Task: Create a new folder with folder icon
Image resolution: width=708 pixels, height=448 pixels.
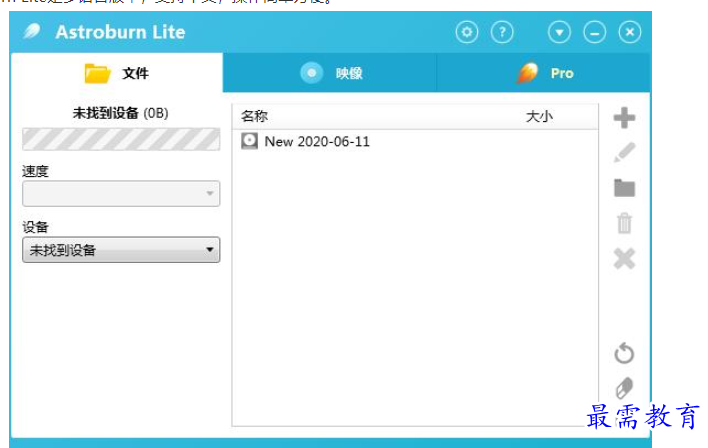Action: [624, 188]
